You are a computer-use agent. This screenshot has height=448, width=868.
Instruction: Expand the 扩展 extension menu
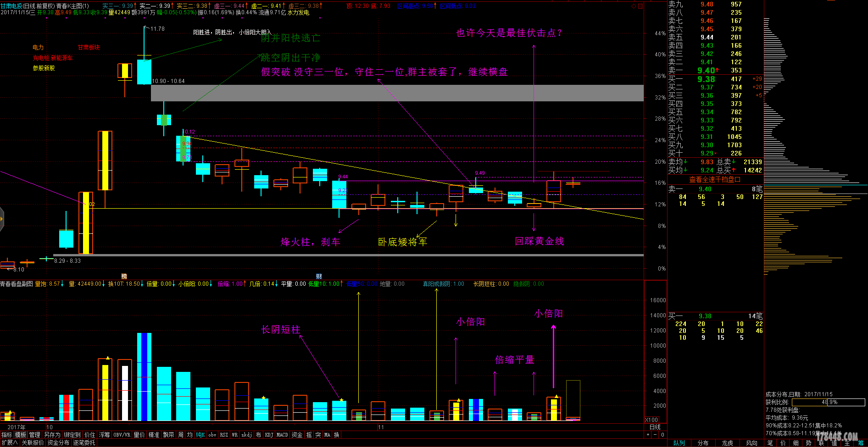[10, 442]
